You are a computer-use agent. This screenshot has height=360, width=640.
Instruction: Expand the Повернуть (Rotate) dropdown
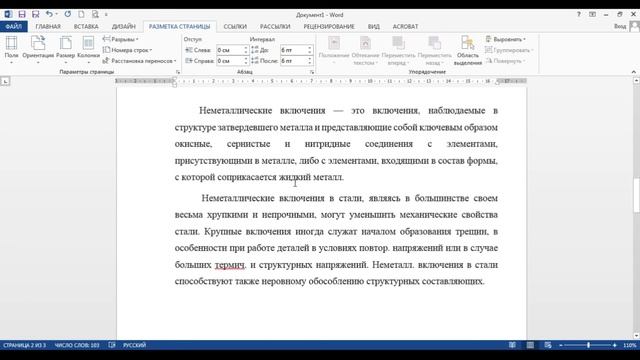(x=505, y=61)
